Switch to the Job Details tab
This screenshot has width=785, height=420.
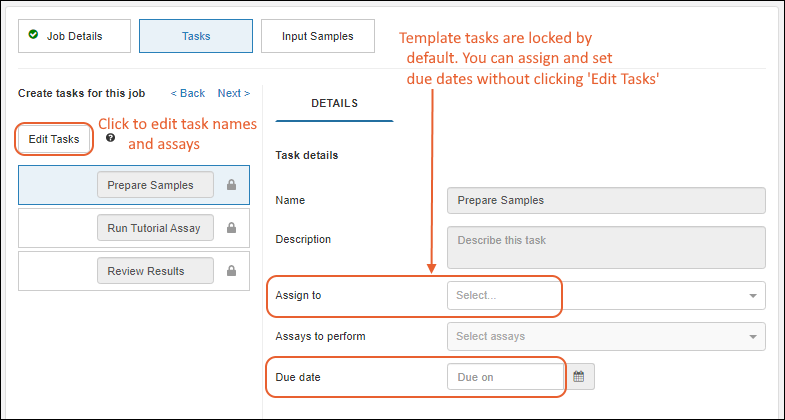point(75,36)
